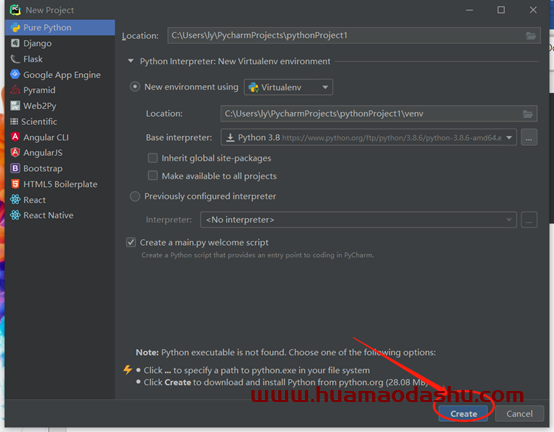Click the Scientific label text

39,122
